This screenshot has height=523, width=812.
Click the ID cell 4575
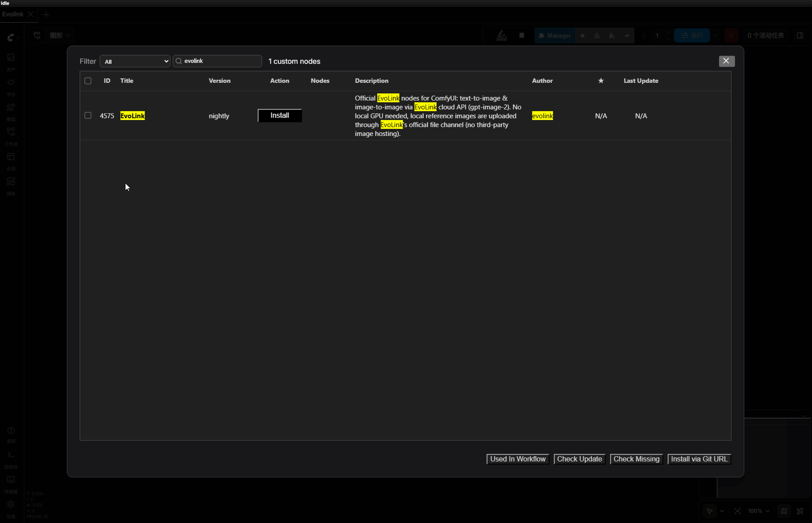pos(107,116)
